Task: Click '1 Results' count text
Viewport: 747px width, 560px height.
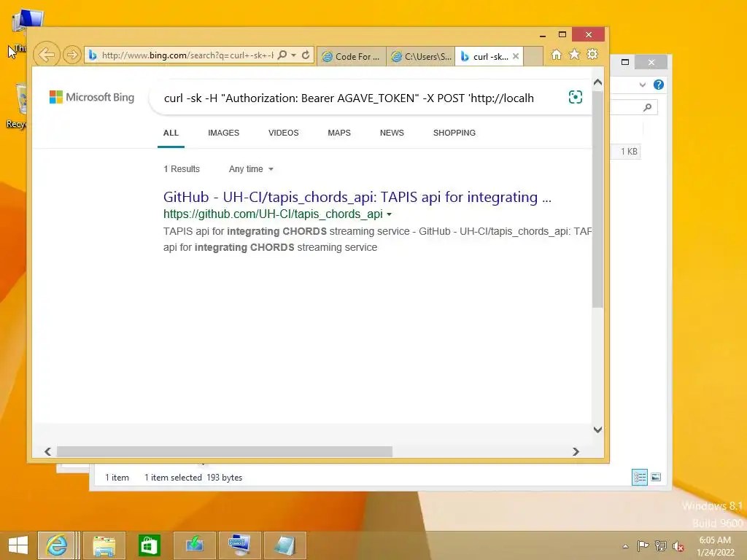Action: [x=182, y=169]
